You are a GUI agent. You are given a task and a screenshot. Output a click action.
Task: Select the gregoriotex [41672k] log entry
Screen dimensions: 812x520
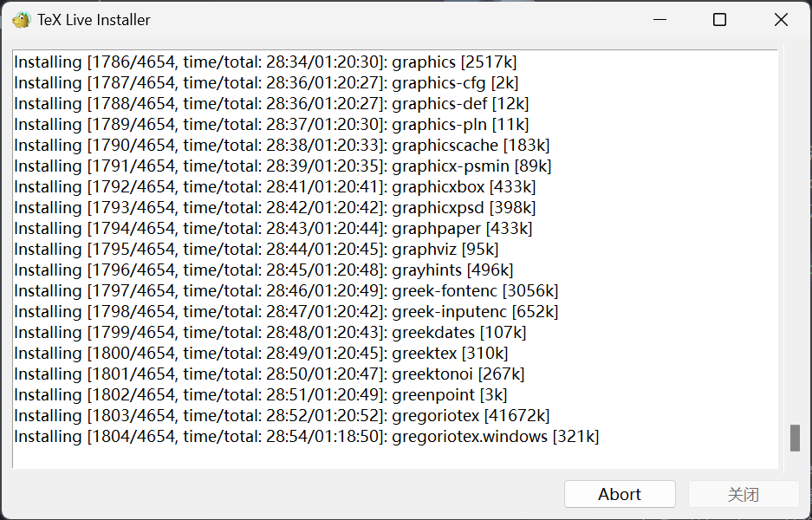click(282, 416)
